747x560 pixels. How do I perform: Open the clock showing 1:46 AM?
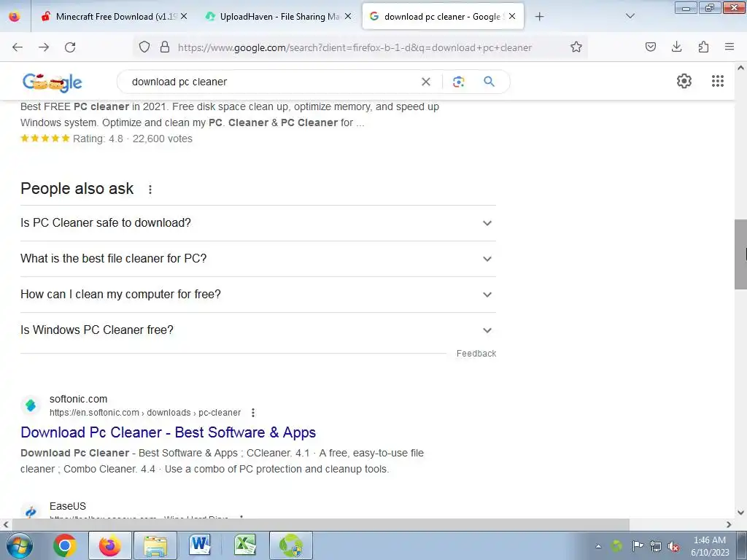tap(710, 546)
